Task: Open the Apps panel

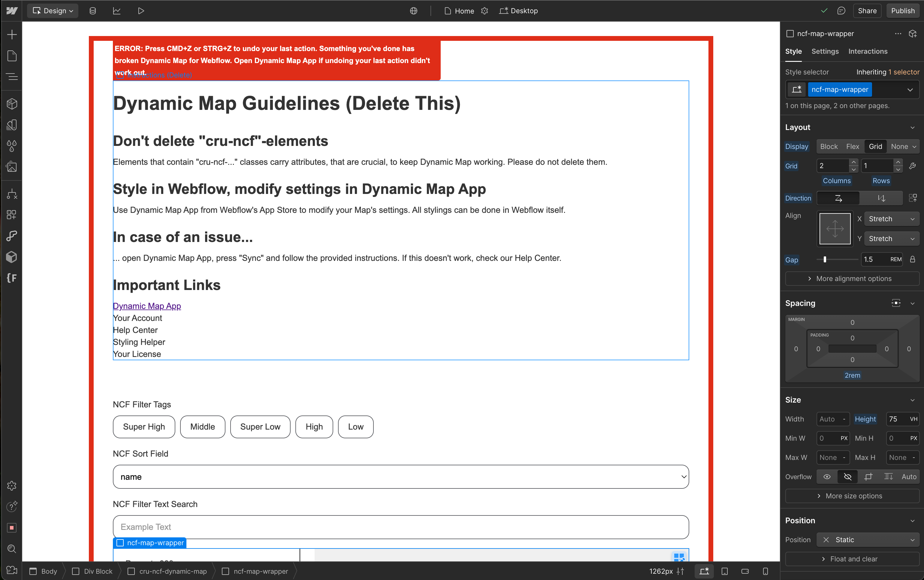Action: [12, 215]
